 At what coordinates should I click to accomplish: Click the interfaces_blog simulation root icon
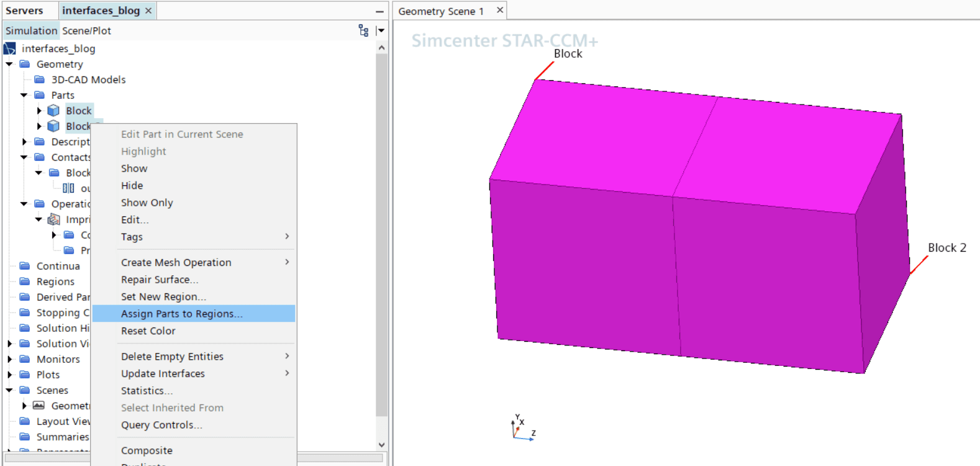click(x=9, y=48)
